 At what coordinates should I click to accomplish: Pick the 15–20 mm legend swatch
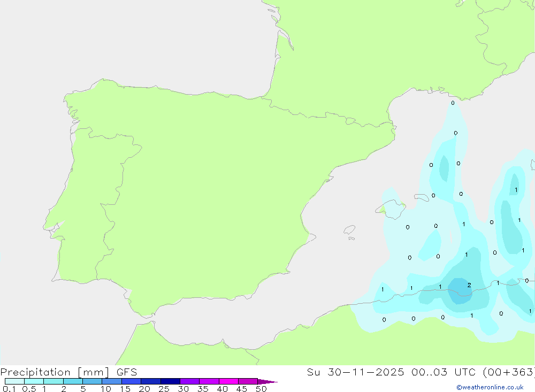[132, 381]
